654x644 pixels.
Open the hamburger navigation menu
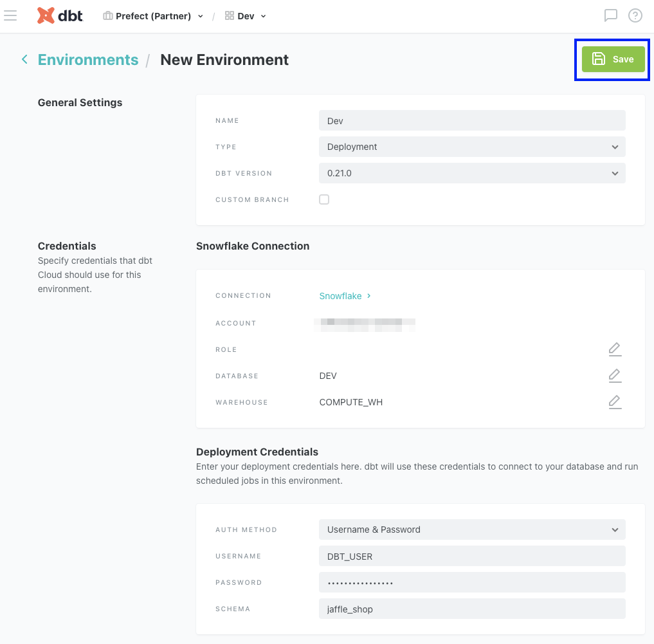[x=10, y=16]
